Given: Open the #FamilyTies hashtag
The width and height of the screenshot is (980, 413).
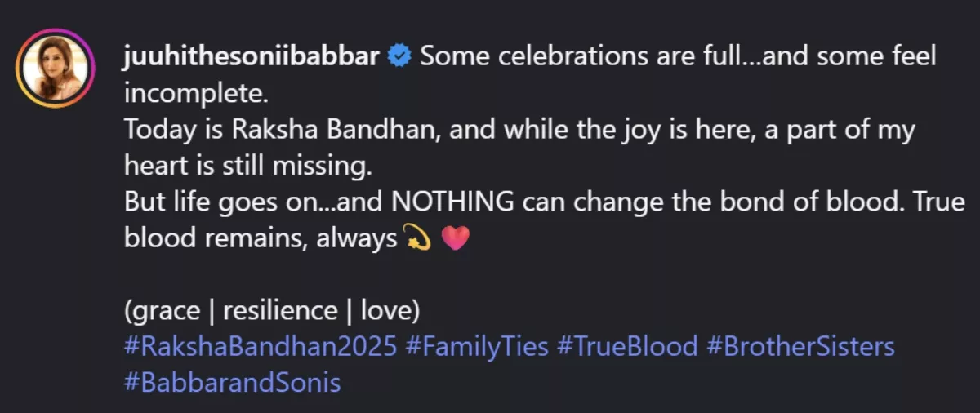Looking at the screenshot, I should pyautogui.click(x=476, y=346).
